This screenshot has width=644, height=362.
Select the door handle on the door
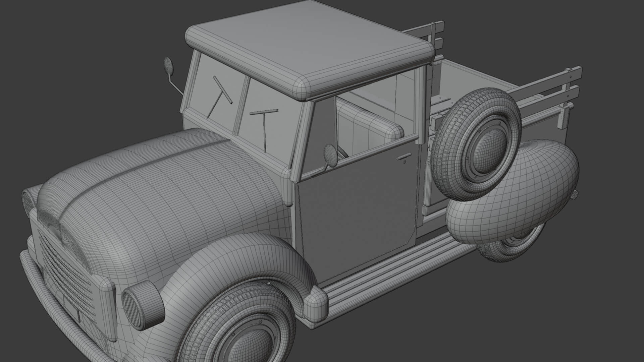click(404, 157)
